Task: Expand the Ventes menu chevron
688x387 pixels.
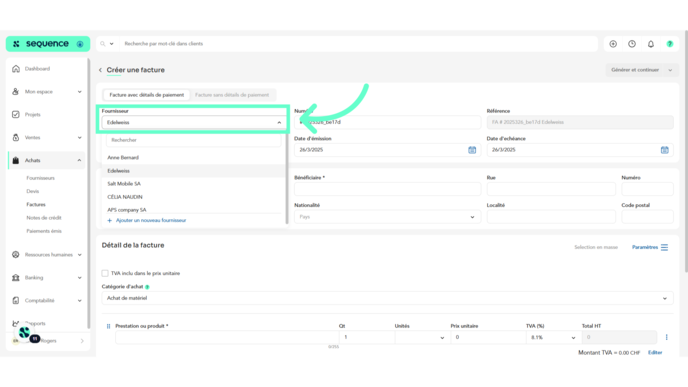Action: (x=79, y=138)
